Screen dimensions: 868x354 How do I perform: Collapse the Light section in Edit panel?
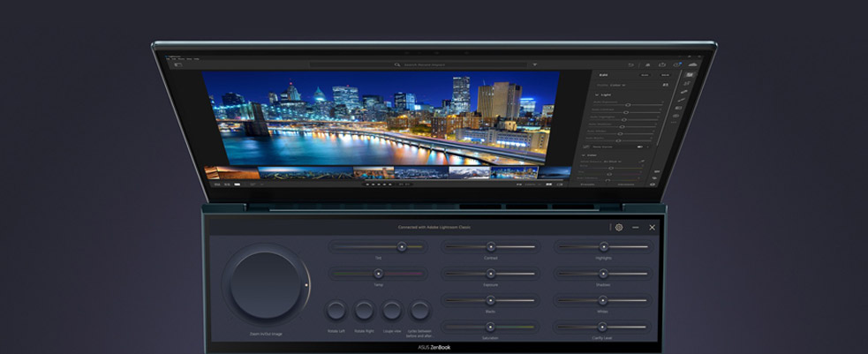598,94
